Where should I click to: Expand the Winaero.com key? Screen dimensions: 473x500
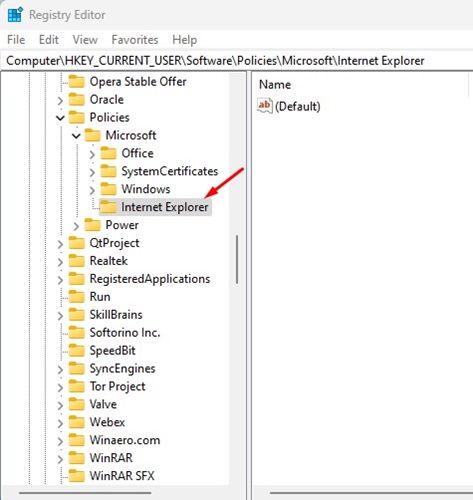click(x=60, y=441)
